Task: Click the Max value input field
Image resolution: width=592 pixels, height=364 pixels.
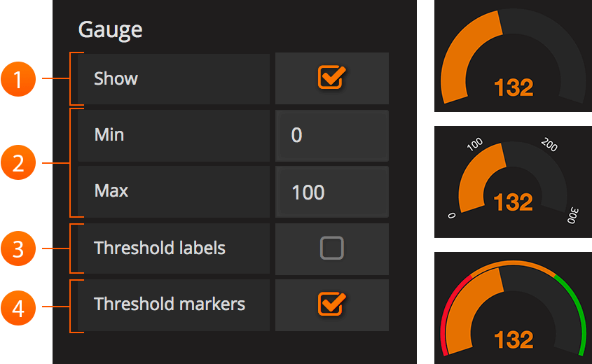Action: 331,192
